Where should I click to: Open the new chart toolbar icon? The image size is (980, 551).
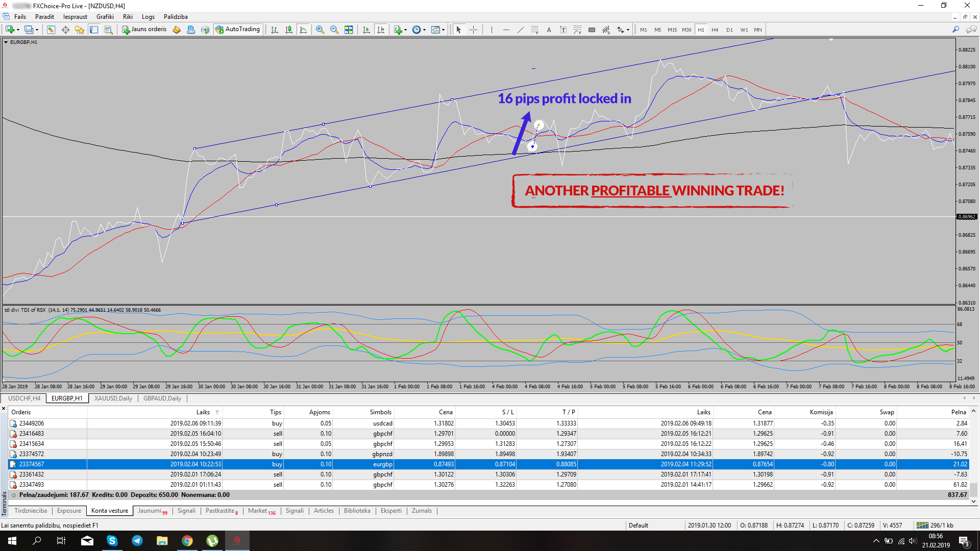[x=9, y=30]
